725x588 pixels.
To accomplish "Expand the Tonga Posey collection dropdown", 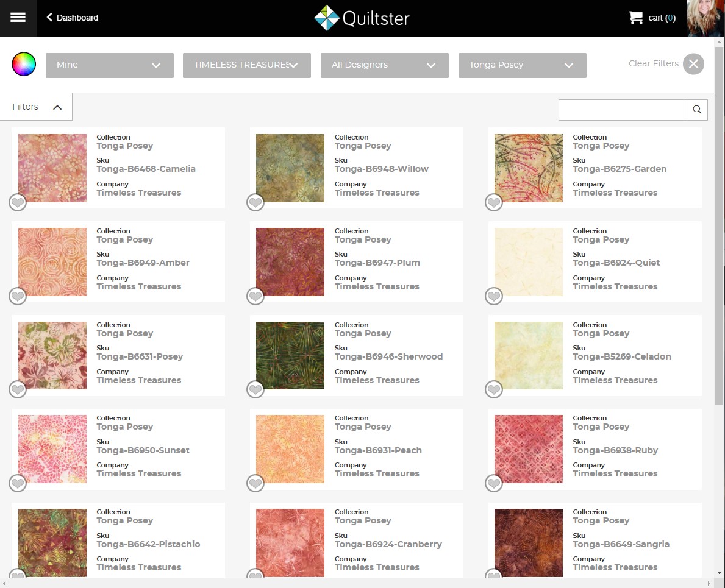I will (523, 65).
